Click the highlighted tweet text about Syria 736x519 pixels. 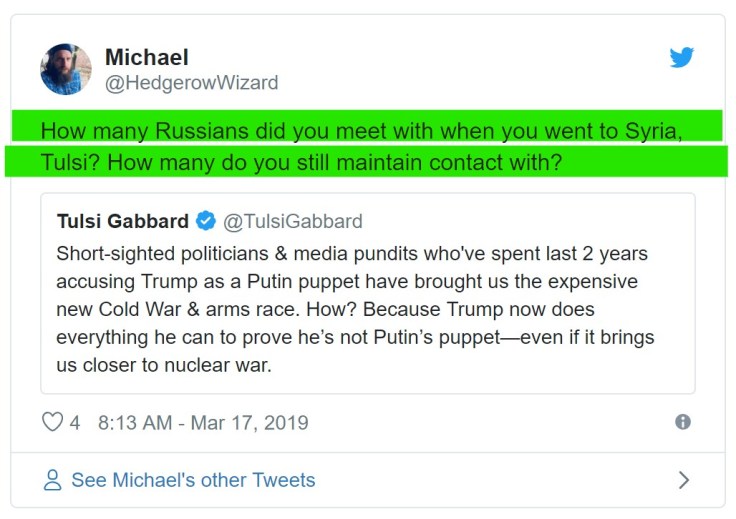coord(362,132)
